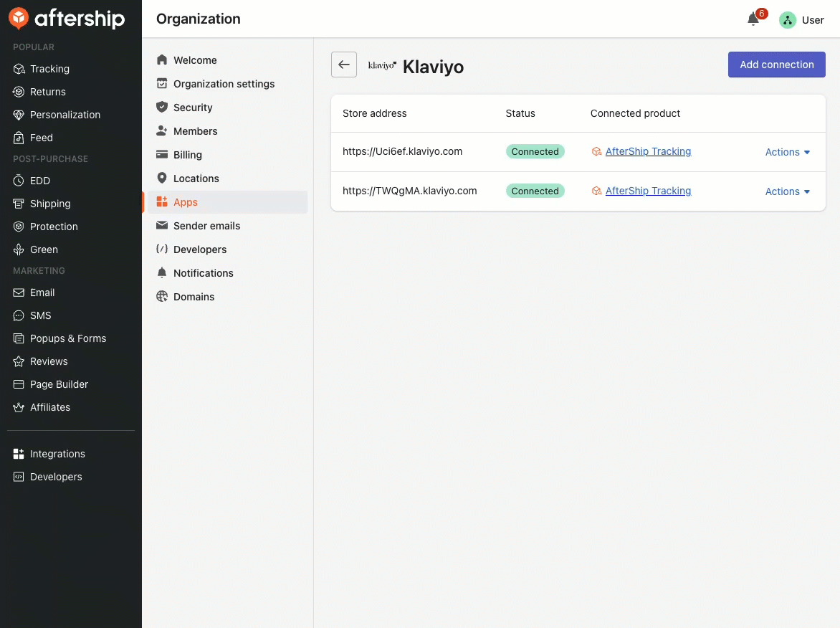840x628 pixels.
Task: Click the Welcome home icon
Action: click(x=162, y=60)
